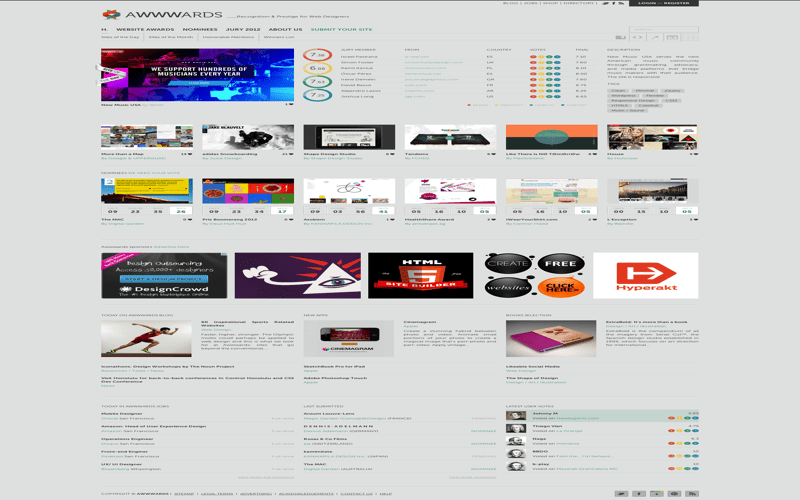Select the Honorable Mentions tab
This screenshot has height=500, width=800.
(228, 37)
